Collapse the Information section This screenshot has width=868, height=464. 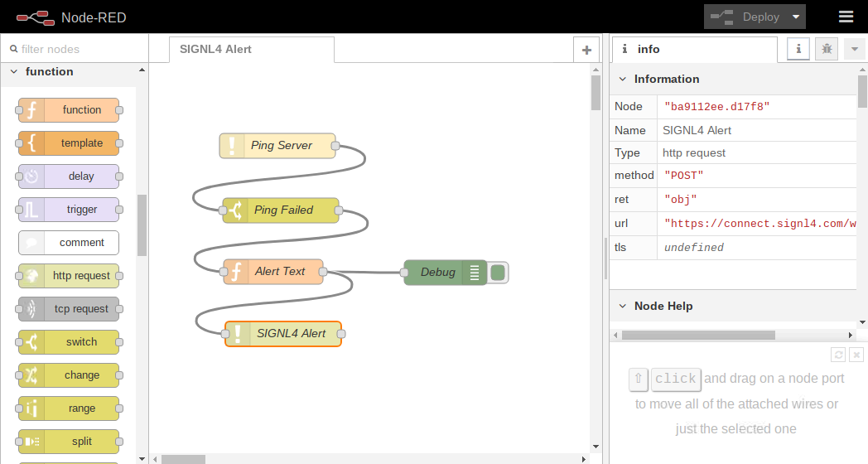coord(623,80)
